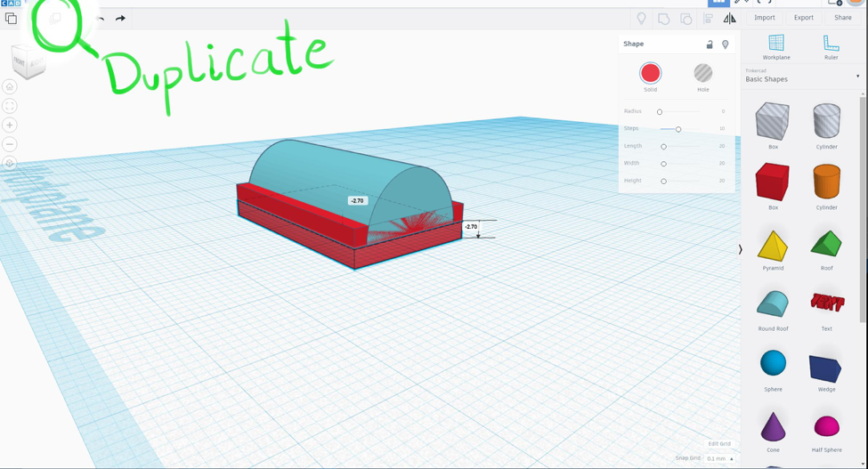Image resolution: width=868 pixels, height=469 pixels.
Task: Switch the perspective or orthographic view button
Action: 10,163
